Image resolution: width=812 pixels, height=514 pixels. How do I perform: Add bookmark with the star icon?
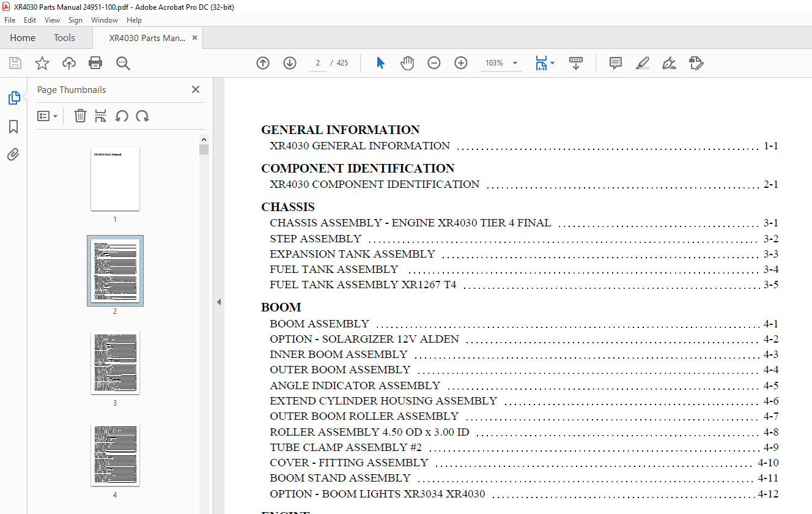42,63
